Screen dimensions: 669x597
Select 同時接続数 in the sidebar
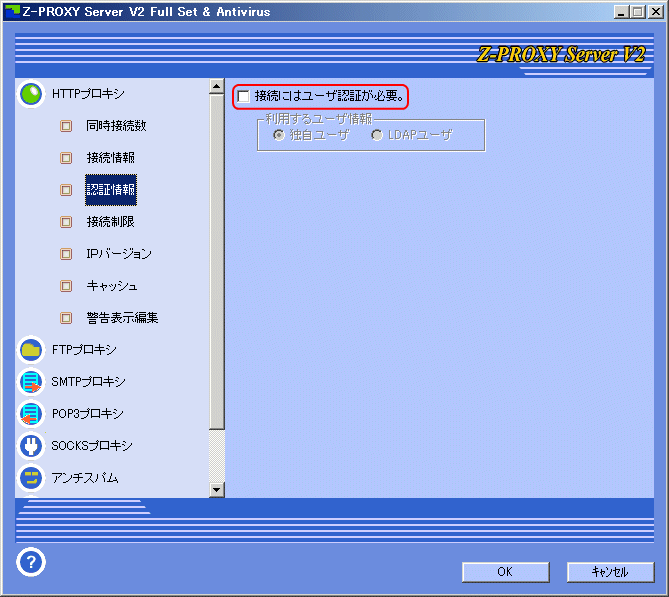(x=116, y=126)
